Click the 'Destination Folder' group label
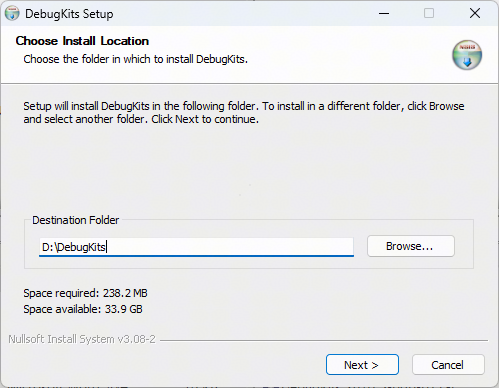Viewport: 499px width, 388px height. click(x=75, y=220)
